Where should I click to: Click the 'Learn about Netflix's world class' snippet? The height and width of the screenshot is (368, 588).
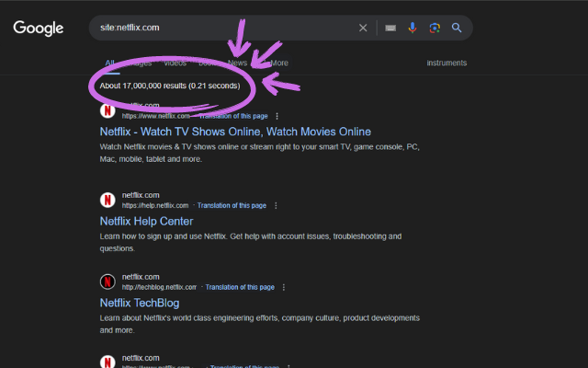pos(259,324)
